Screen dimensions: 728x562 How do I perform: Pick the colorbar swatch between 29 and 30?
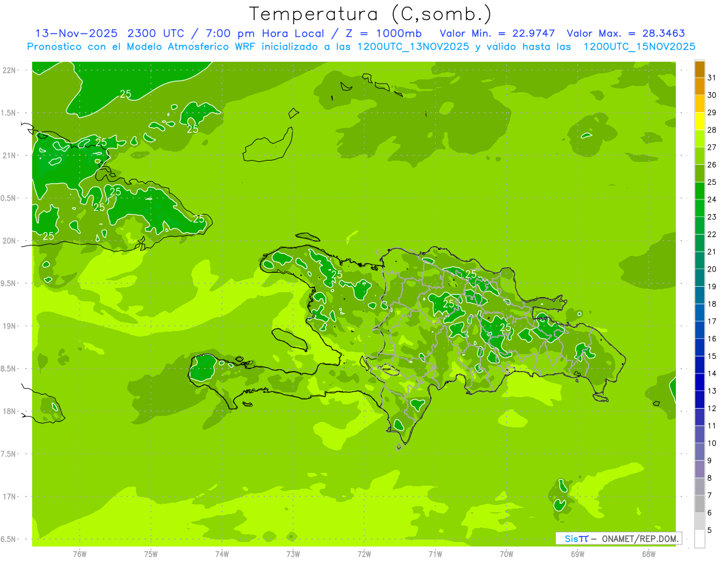699,104
